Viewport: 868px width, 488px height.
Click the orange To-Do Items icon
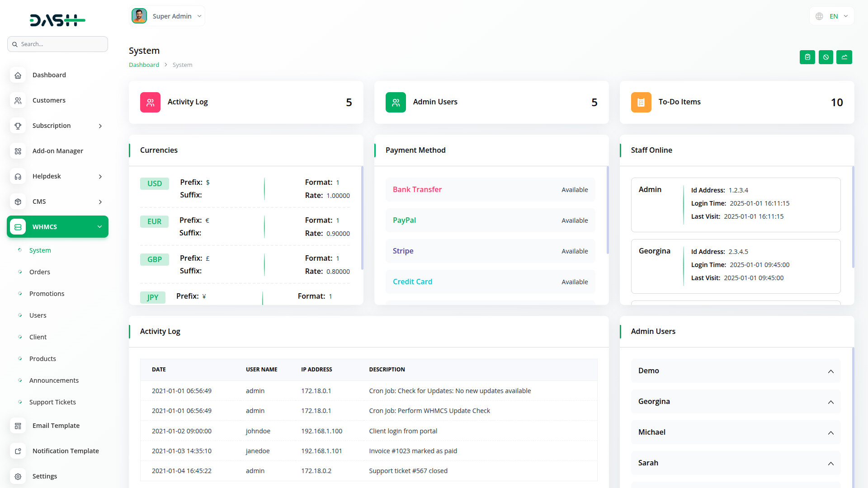click(x=641, y=103)
